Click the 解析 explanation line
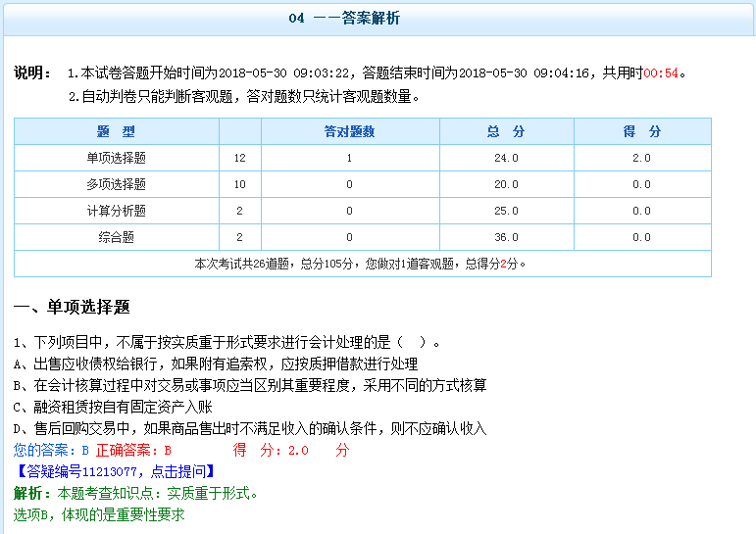This screenshot has height=534, width=756. 136,493
